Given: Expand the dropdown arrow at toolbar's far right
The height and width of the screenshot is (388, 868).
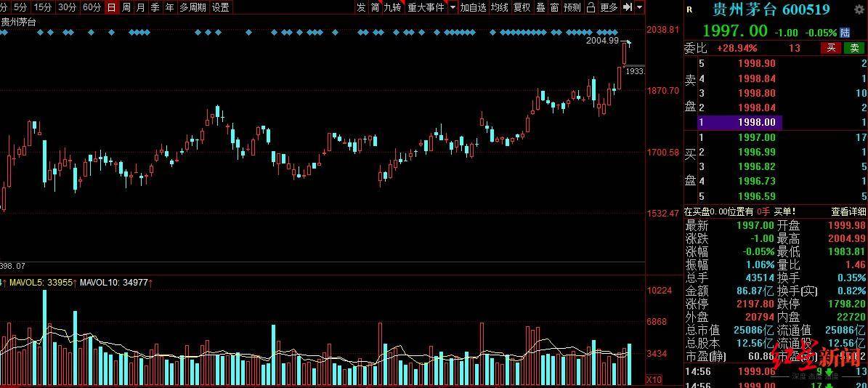Looking at the screenshot, I should point(640,7).
